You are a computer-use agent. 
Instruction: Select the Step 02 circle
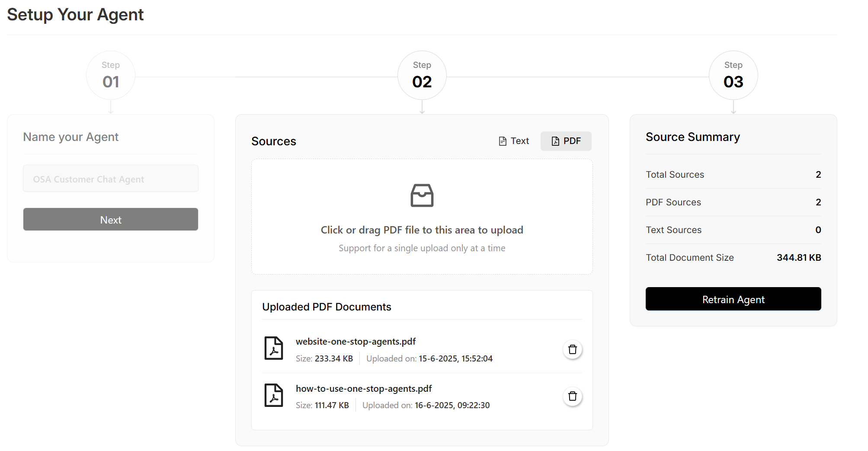click(x=422, y=75)
